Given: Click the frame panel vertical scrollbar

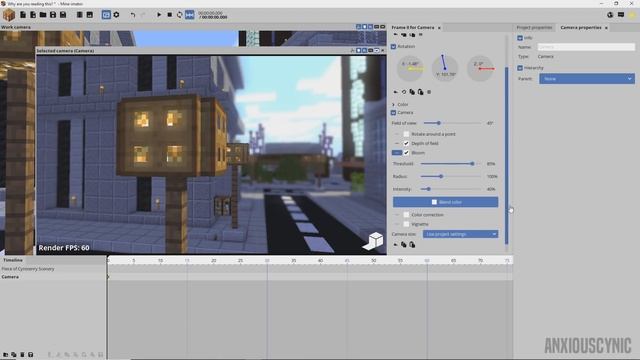Looking at the screenshot, I should tap(507, 155).
